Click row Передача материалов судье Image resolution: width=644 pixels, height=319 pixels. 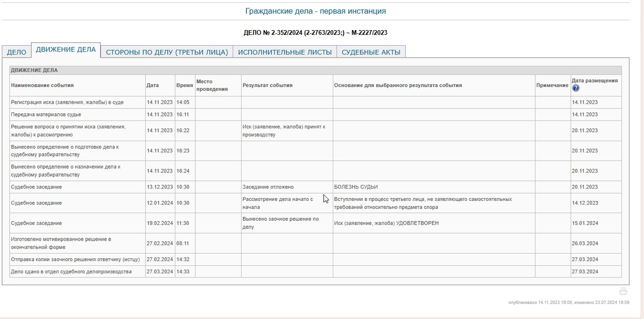pos(316,114)
